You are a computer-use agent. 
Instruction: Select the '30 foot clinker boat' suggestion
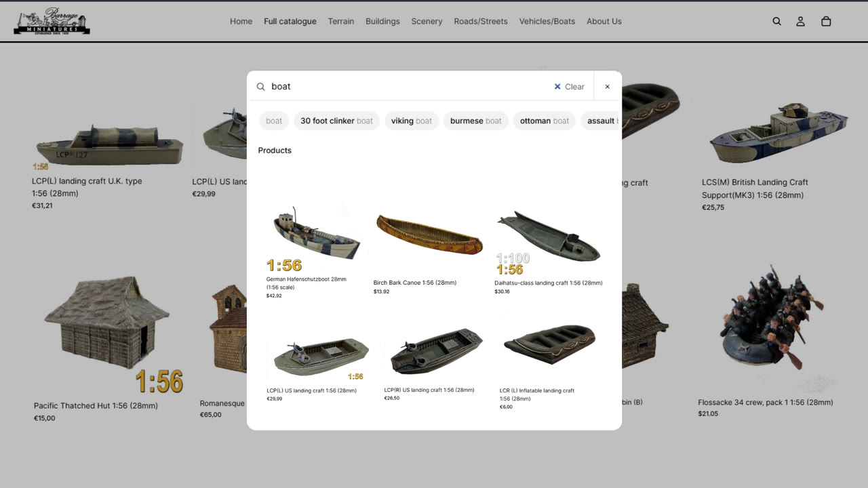336,121
